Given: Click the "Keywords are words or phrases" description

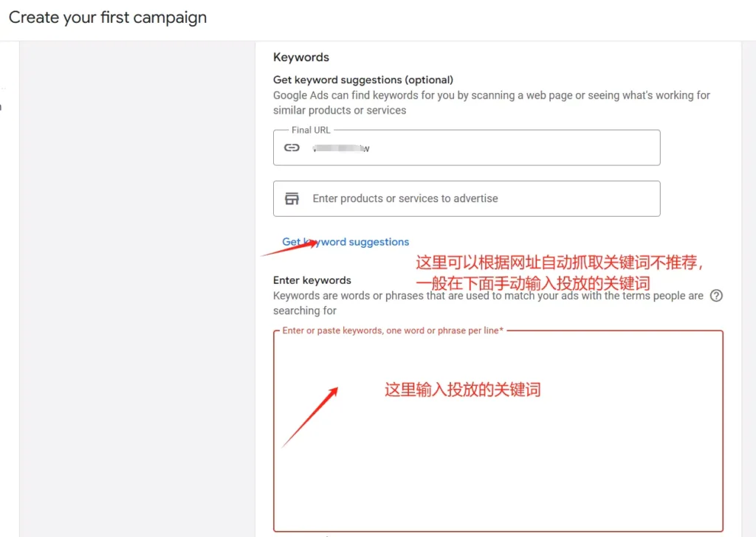Looking at the screenshot, I should pos(488,303).
